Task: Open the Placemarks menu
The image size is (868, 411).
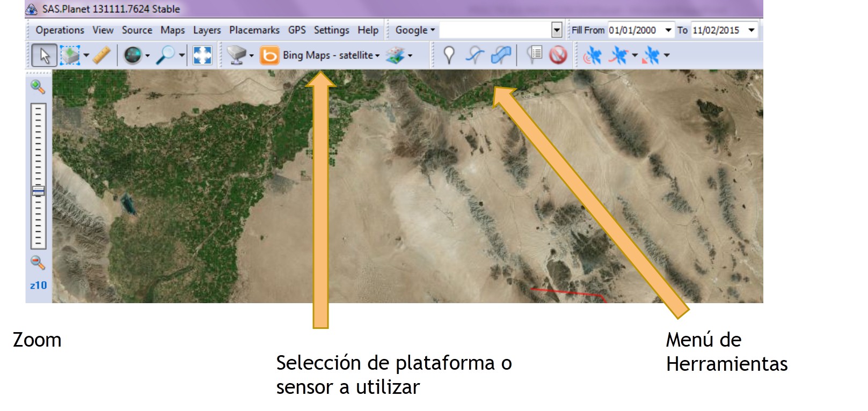Action: pos(254,31)
